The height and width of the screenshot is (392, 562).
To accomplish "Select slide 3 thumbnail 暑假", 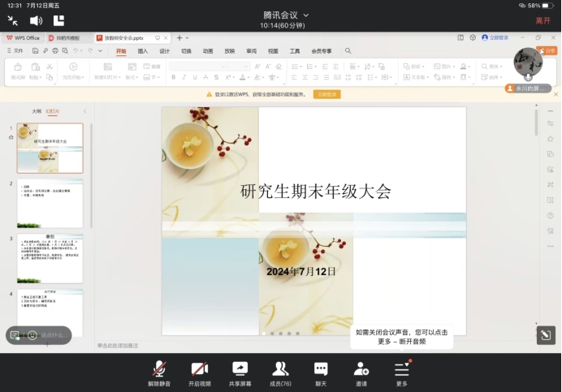I will [50, 260].
